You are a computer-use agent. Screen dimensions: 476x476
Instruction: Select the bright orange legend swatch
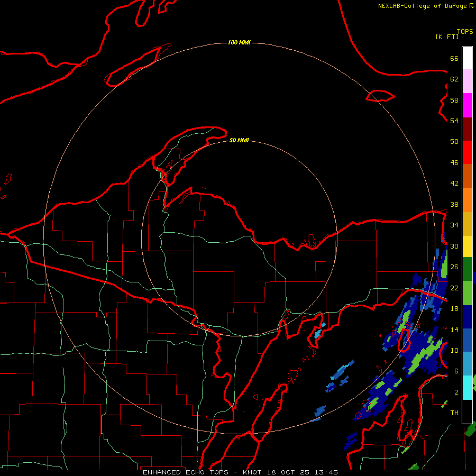[x=467, y=200]
